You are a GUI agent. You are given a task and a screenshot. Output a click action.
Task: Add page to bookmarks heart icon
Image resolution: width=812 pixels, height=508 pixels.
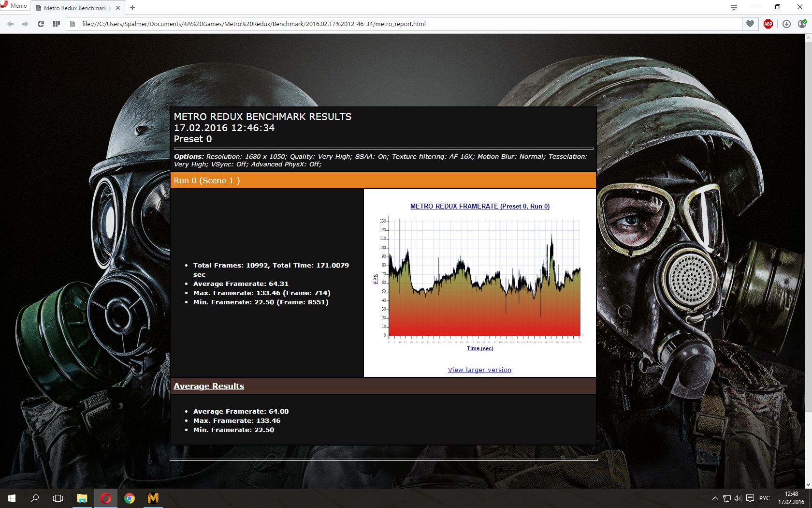[750, 24]
